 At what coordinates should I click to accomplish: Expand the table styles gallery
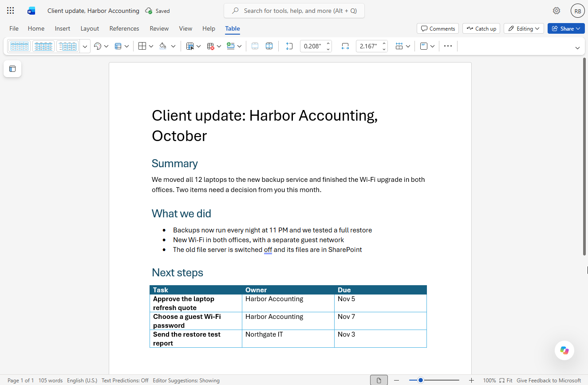pos(85,46)
